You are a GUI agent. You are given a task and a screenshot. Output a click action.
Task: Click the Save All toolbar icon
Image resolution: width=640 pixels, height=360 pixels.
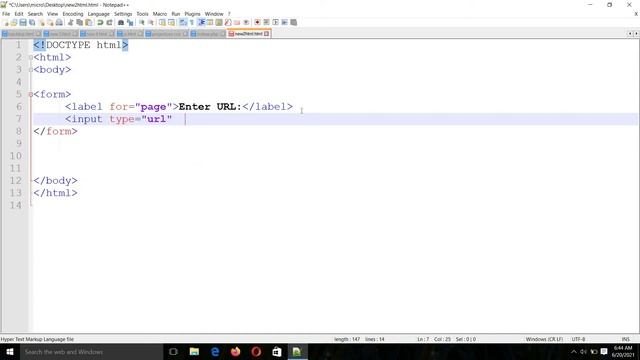click(32, 22)
